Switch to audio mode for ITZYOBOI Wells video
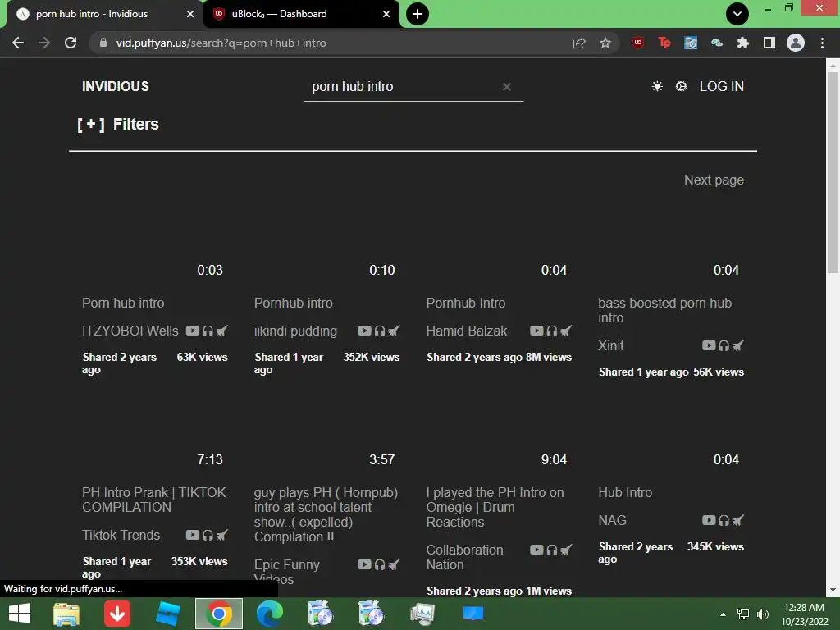 coord(208,331)
